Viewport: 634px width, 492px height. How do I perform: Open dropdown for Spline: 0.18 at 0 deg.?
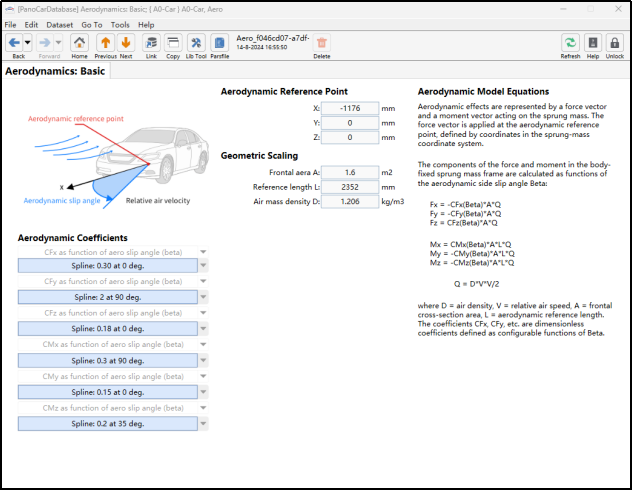203,329
